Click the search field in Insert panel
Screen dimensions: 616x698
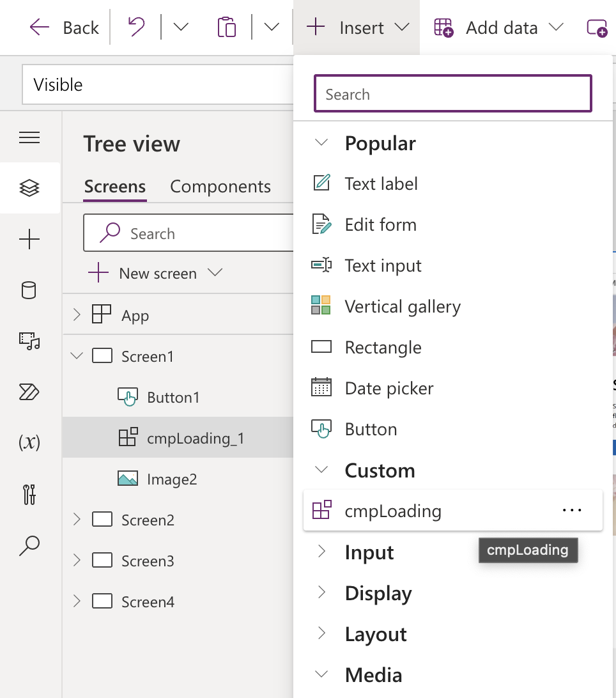coord(452,93)
